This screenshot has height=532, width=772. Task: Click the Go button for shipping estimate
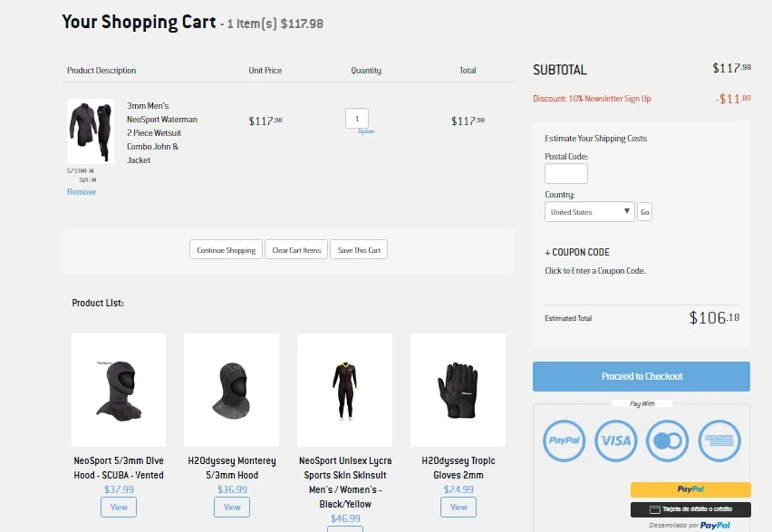point(644,212)
